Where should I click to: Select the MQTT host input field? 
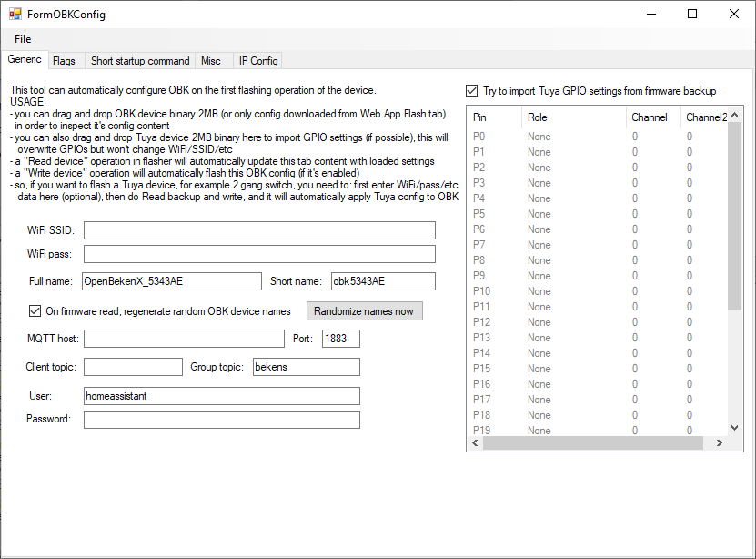click(x=184, y=339)
